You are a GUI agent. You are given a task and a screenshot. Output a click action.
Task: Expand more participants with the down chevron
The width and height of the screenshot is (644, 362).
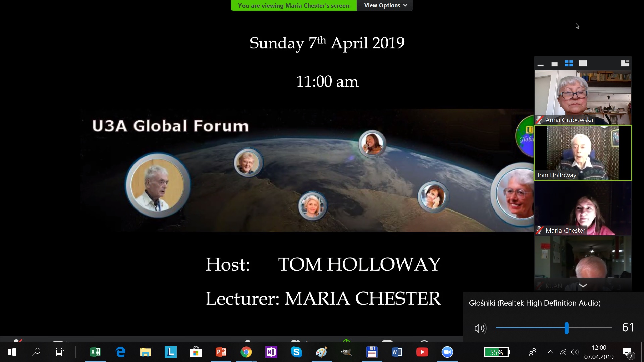click(583, 285)
